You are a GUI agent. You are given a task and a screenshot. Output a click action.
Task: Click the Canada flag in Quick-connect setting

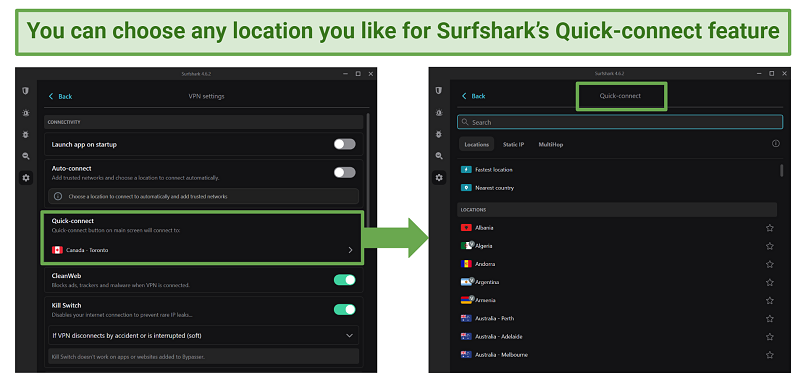57,250
